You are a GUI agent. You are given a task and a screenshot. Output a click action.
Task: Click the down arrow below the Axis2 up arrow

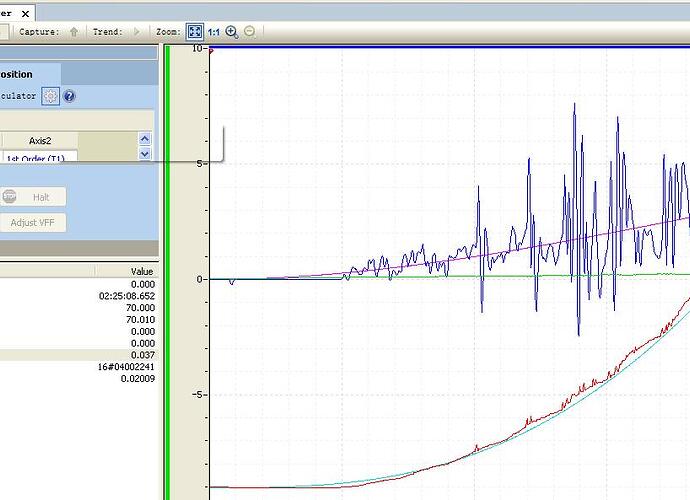coord(145,153)
